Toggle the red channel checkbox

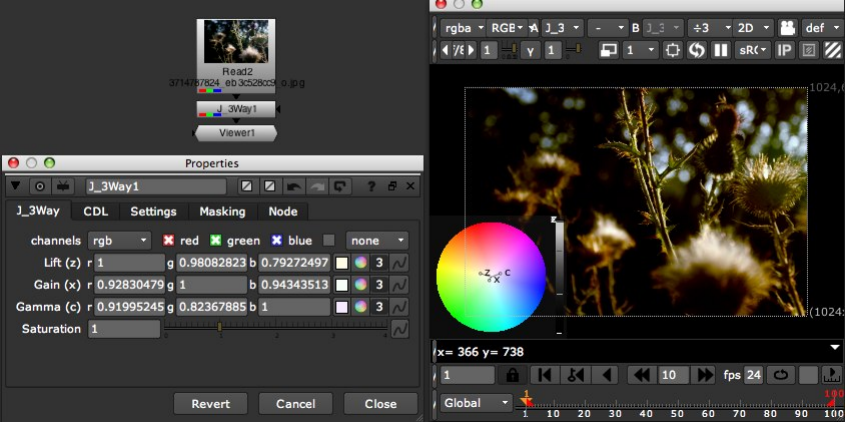[x=169, y=240]
